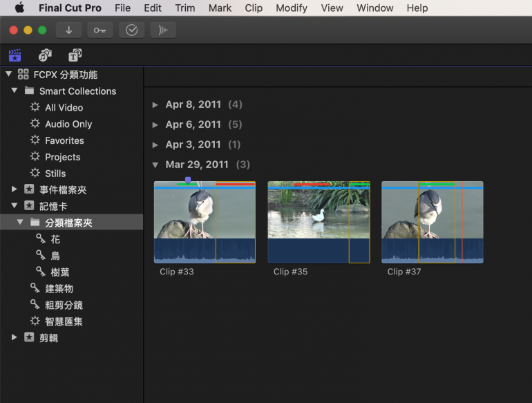Select the 花 keyword collection label
This screenshot has width=532, height=403.
55,239
